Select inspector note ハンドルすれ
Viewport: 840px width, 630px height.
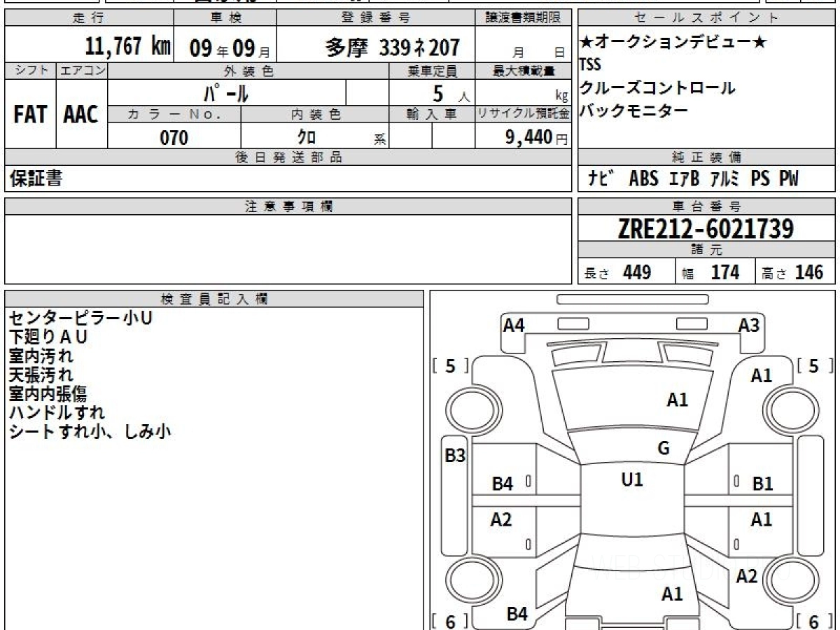[57, 413]
